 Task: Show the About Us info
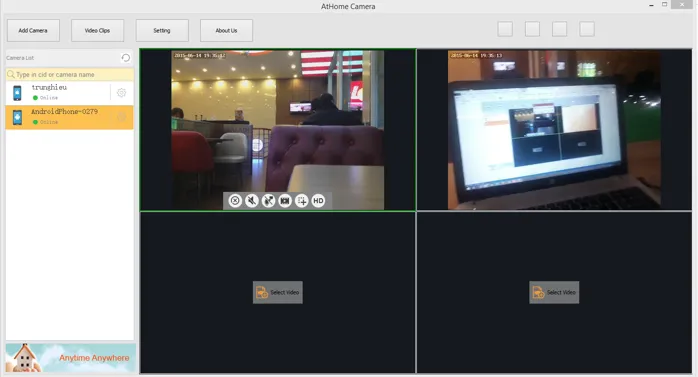tap(226, 30)
